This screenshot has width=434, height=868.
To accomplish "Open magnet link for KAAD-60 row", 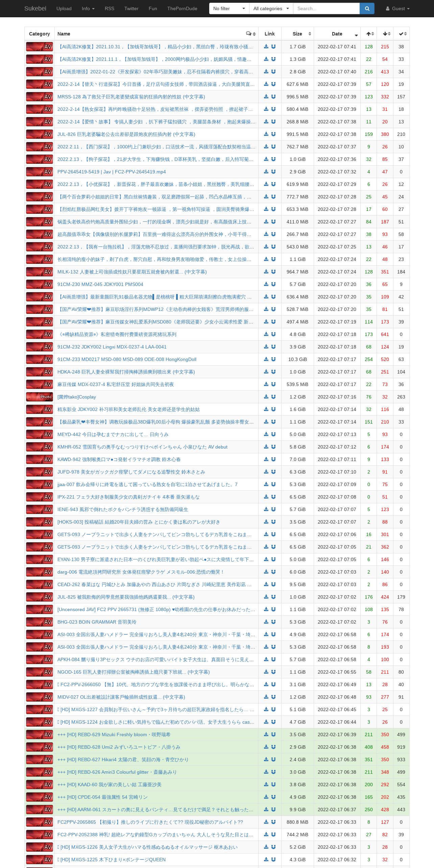I will pos(273,785).
